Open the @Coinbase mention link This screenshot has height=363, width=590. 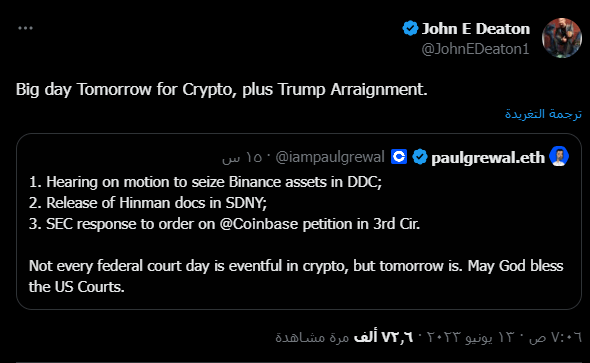tap(259, 224)
